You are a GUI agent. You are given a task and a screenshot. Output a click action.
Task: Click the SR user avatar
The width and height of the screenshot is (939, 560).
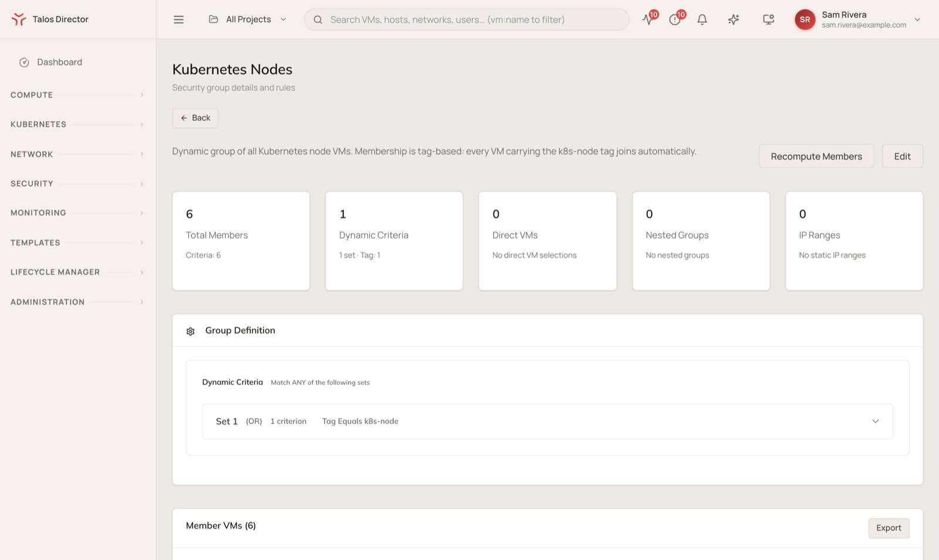point(805,19)
